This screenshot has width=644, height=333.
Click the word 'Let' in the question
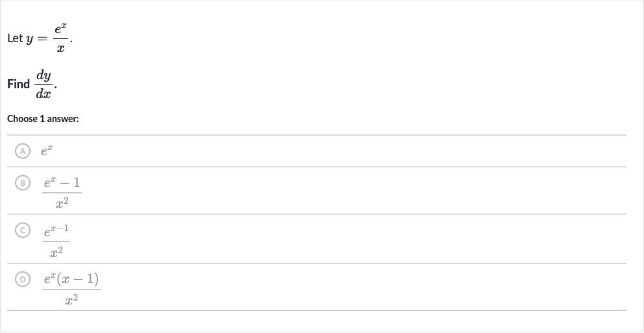(15, 38)
